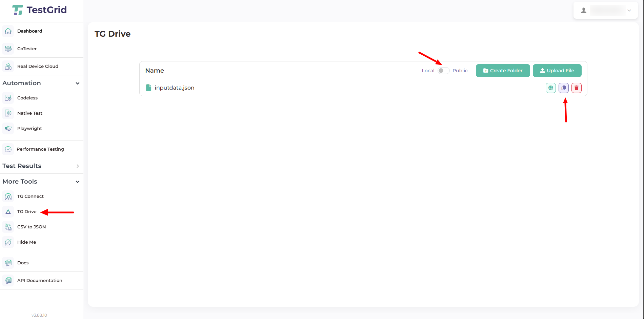Click the TestGrid logo

[x=40, y=10]
